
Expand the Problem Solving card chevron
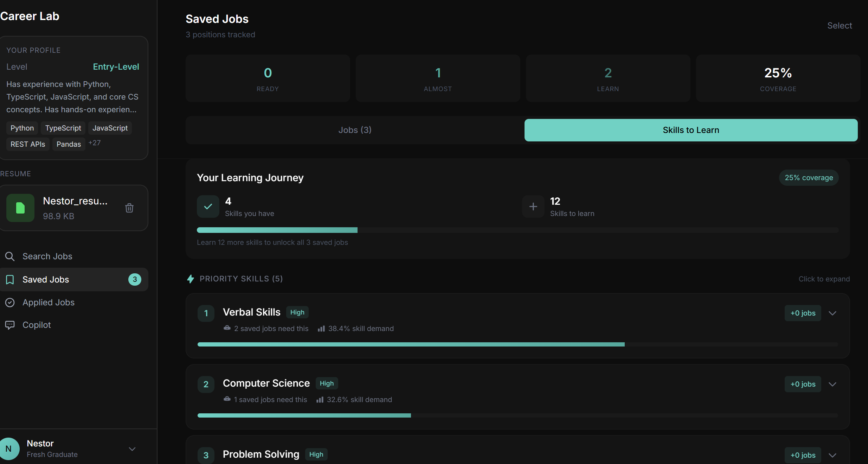(x=832, y=455)
